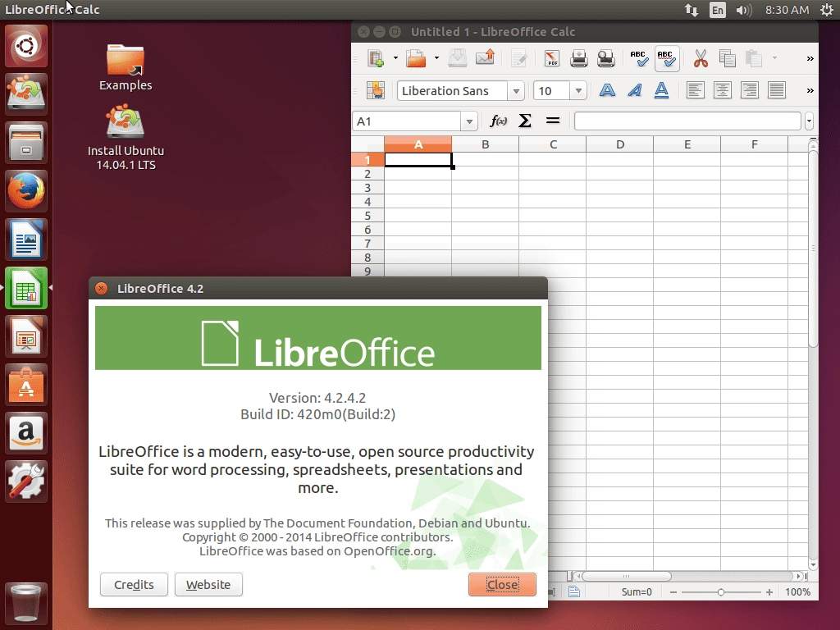
Task: Expand the formula input line arrow
Action: (809, 121)
